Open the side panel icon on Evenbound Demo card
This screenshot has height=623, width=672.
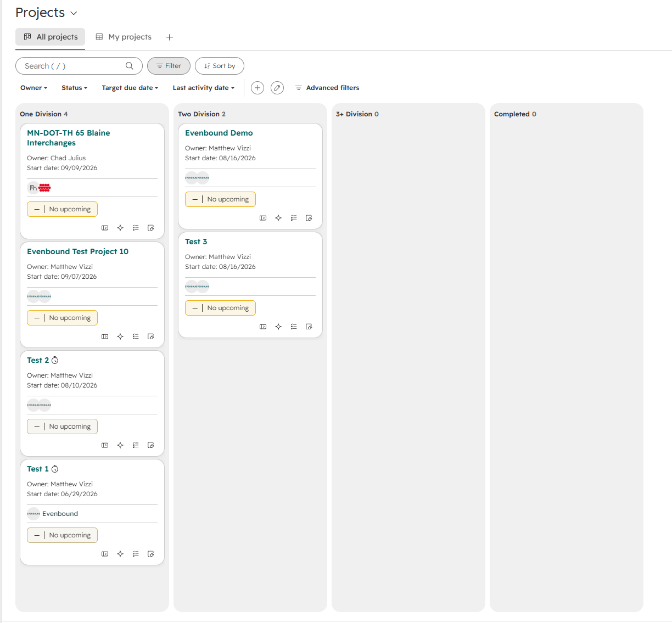263,218
